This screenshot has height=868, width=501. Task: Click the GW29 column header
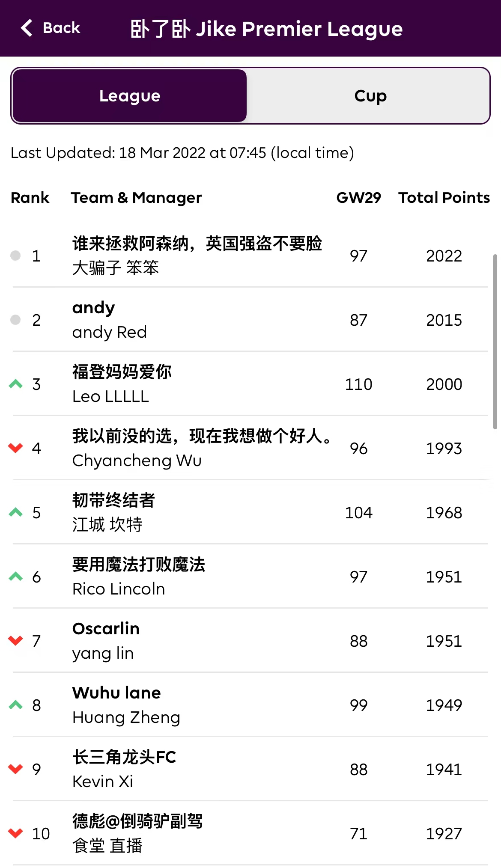coord(358,198)
